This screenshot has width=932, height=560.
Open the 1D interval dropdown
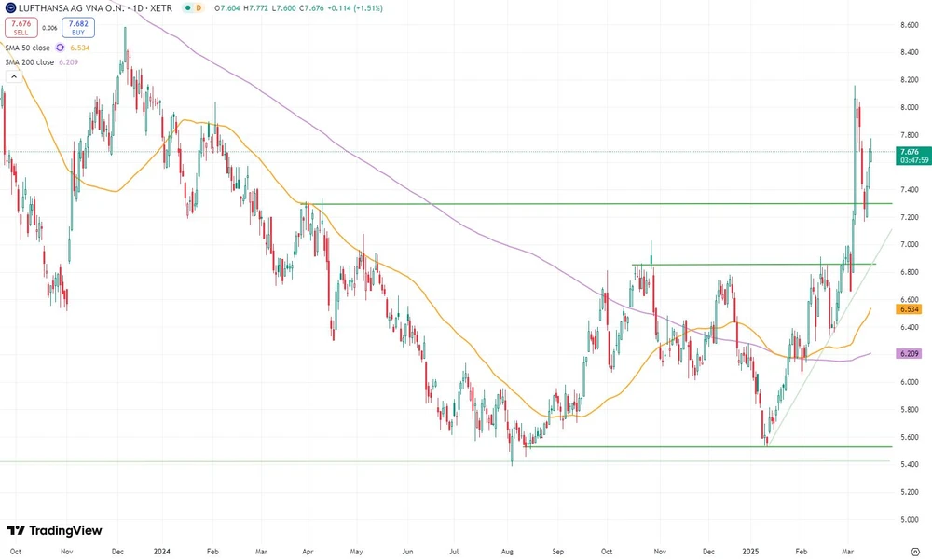[137, 7]
